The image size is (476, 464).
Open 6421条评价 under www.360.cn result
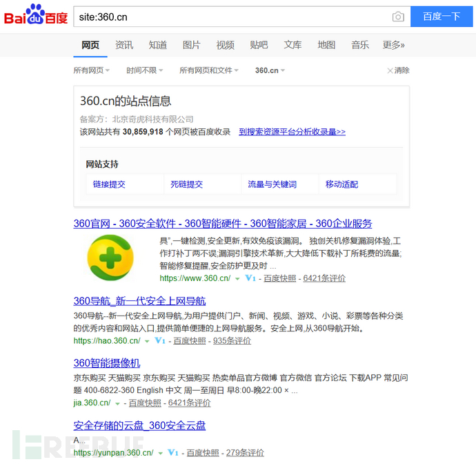pyautogui.click(x=324, y=278)
